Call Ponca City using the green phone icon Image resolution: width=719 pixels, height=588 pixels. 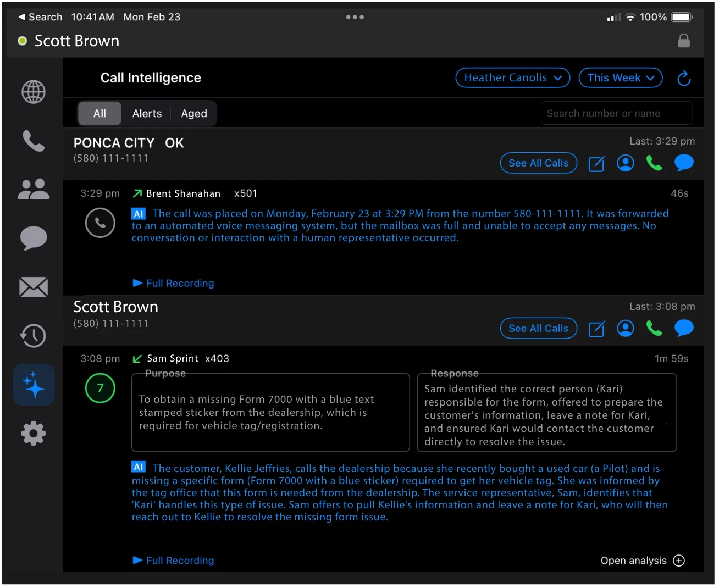pyautogui.click(x=654, y=163)
